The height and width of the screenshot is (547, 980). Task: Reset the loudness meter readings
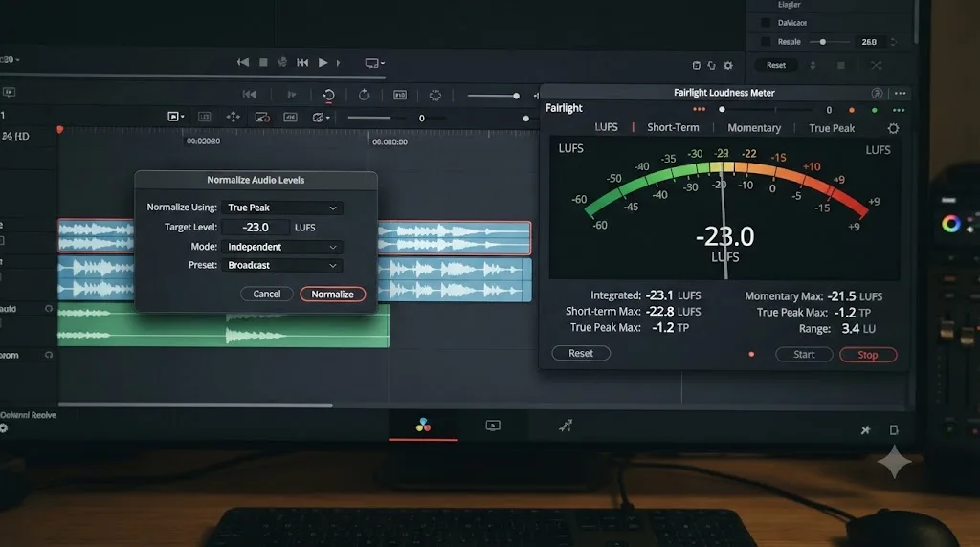pyautogui.click(x=581, y=354)
